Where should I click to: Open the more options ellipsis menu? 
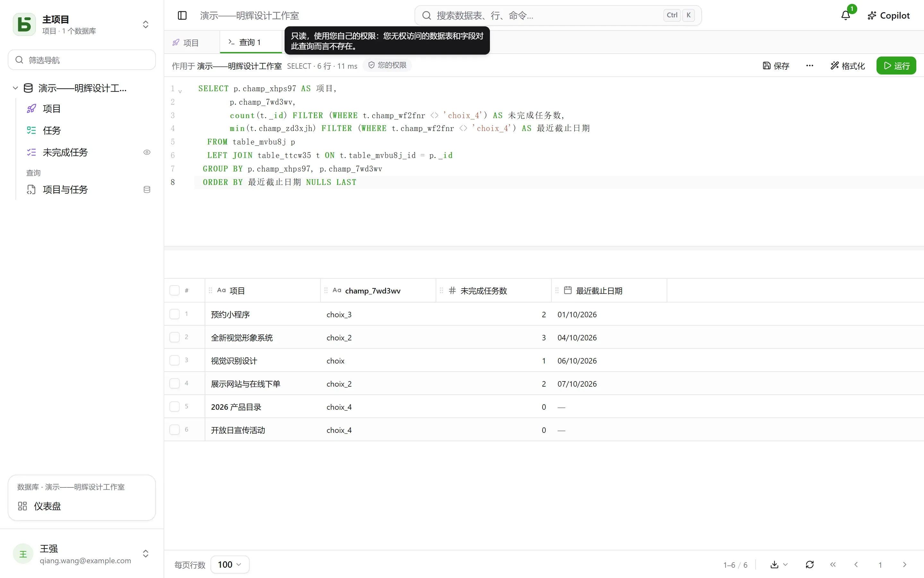coord(809,66)
